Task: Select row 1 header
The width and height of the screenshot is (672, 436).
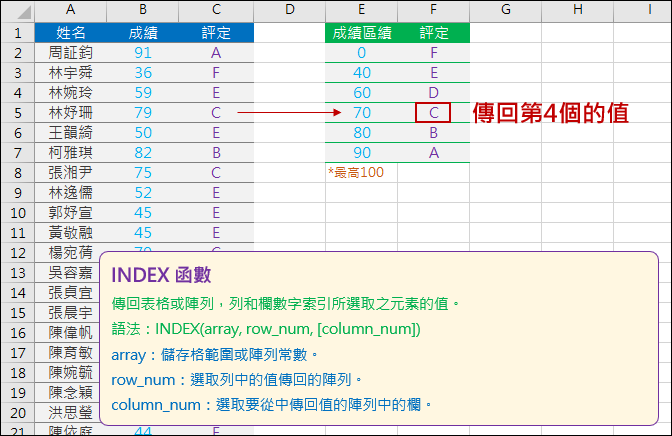Action: (18, 33)
